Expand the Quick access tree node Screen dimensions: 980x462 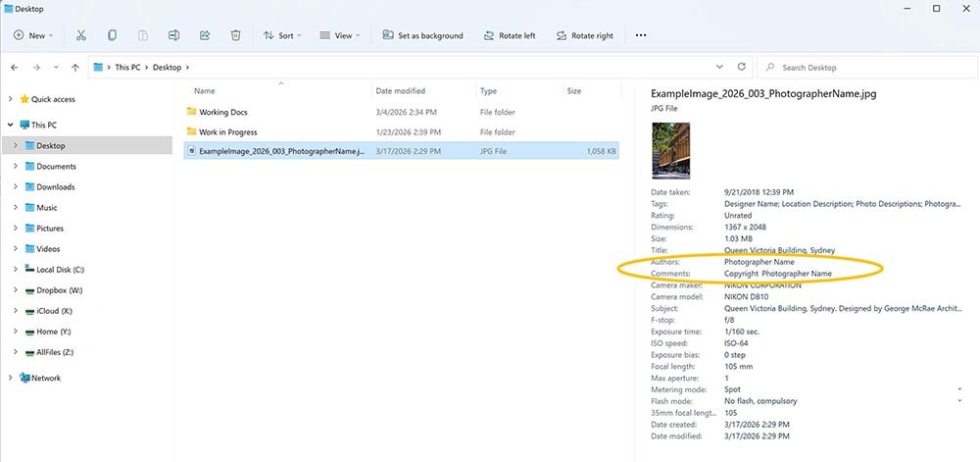coord(11,99)
